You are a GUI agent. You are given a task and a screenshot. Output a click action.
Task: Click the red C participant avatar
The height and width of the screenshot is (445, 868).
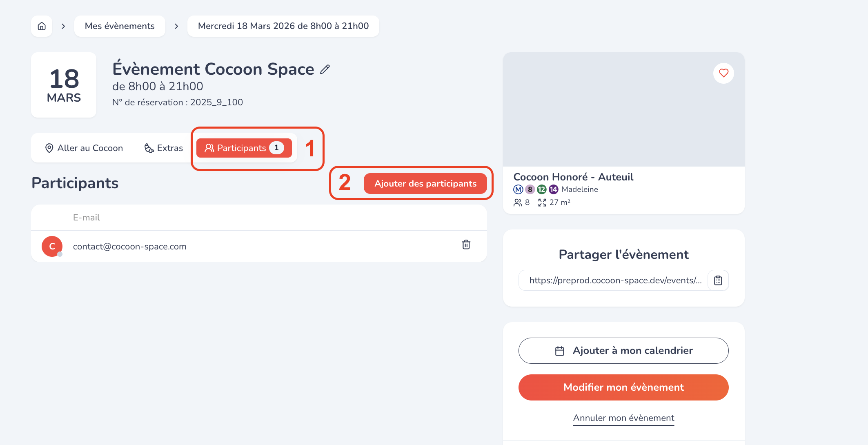point(52,246)
